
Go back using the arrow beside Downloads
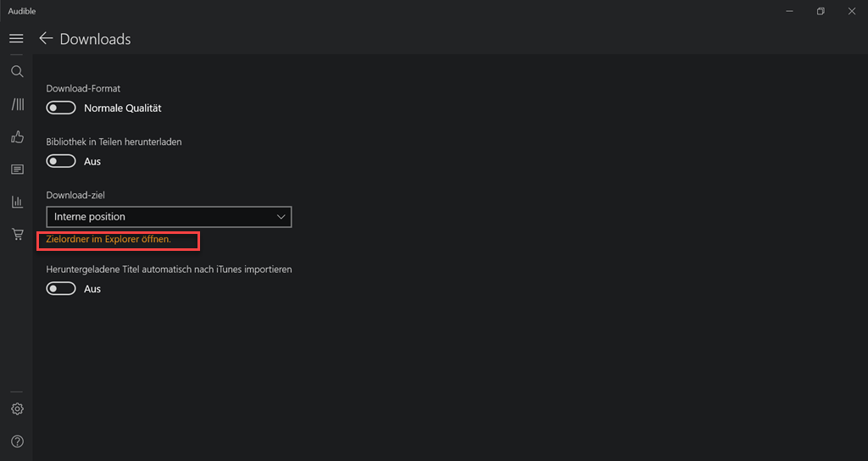[46, 39]
